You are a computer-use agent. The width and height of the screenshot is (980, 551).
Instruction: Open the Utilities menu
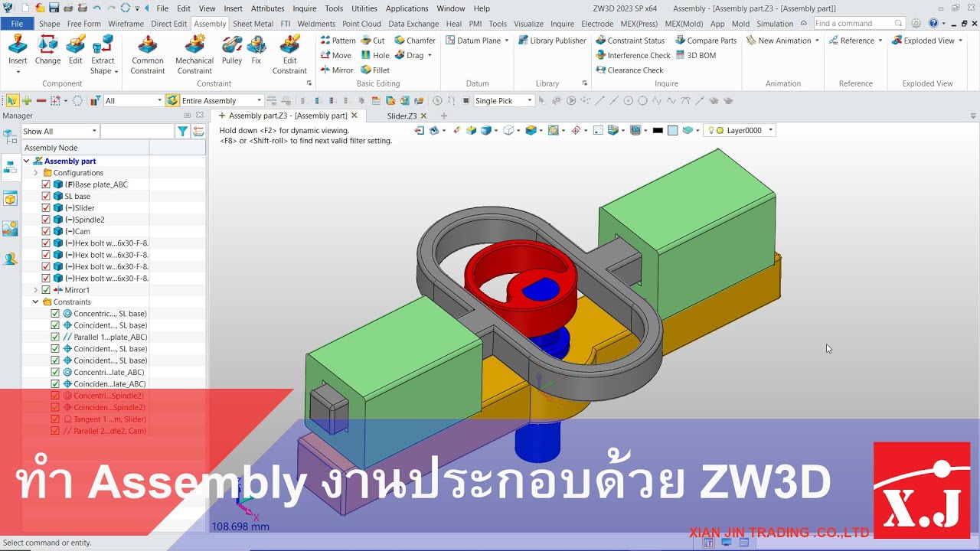pos(364,8)
